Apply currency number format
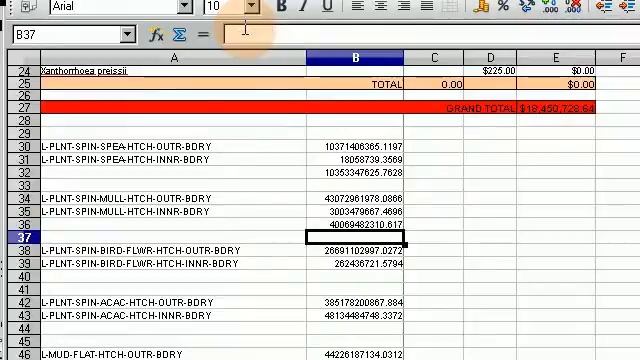 [481, 6]
